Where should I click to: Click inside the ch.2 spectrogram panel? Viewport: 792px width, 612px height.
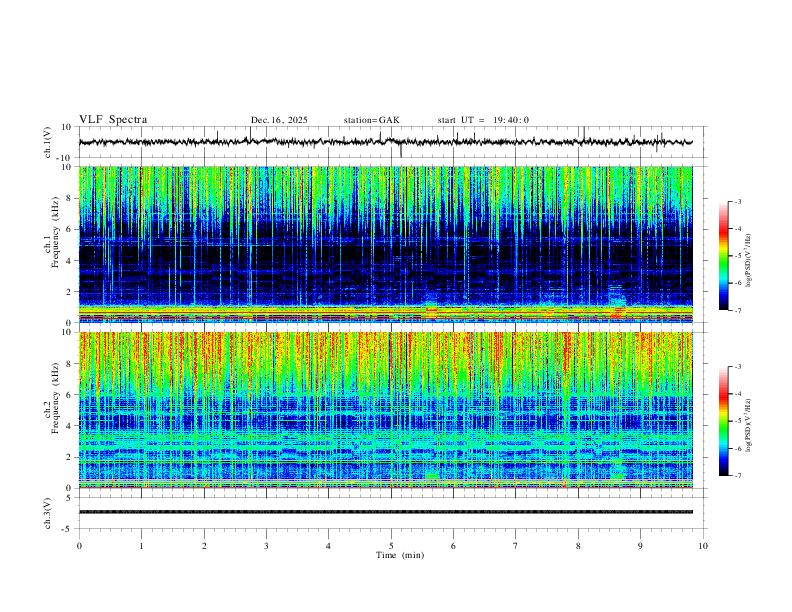[385, 410]
